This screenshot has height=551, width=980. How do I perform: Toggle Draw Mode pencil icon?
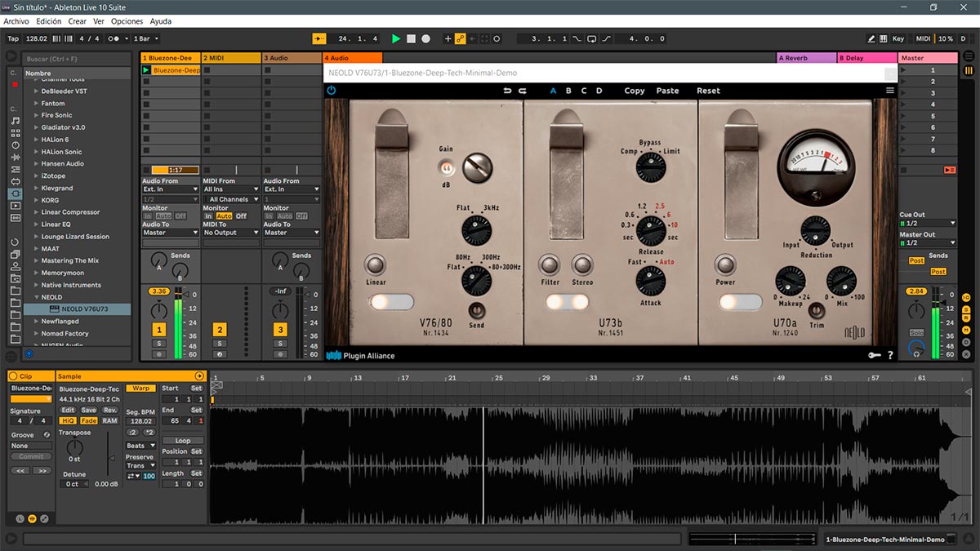[x=872, y=38]
